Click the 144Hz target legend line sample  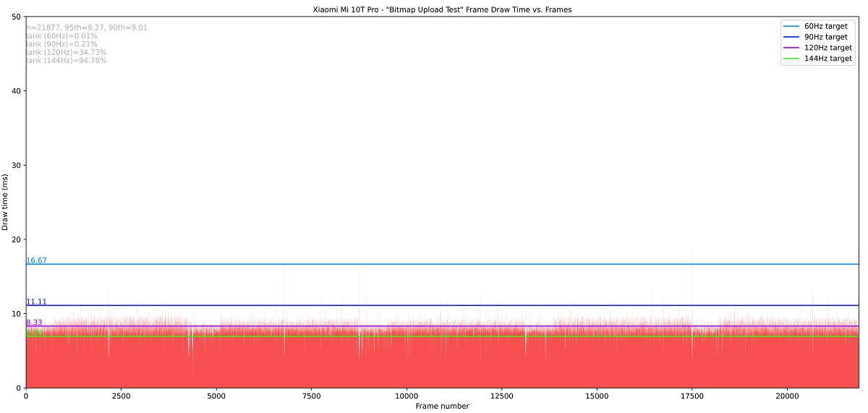(792, 59)
